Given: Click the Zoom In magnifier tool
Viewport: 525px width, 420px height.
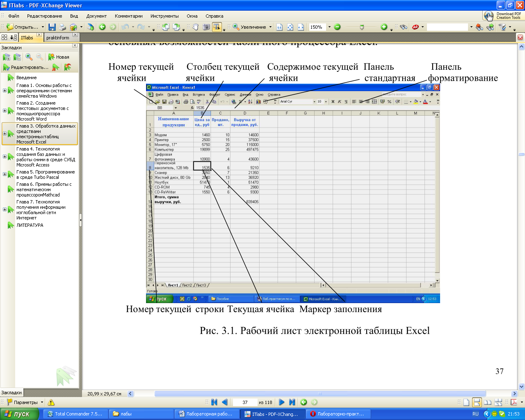Looking at the screenshot, I should coord(236,27).
